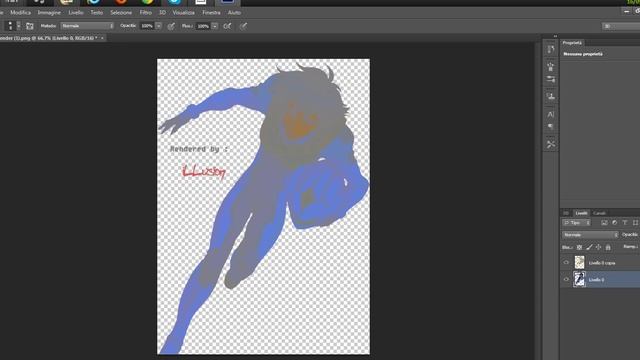The image size is (640, 360).
Task: Open the Flusso slider arrow
Action: coord(215,26)
